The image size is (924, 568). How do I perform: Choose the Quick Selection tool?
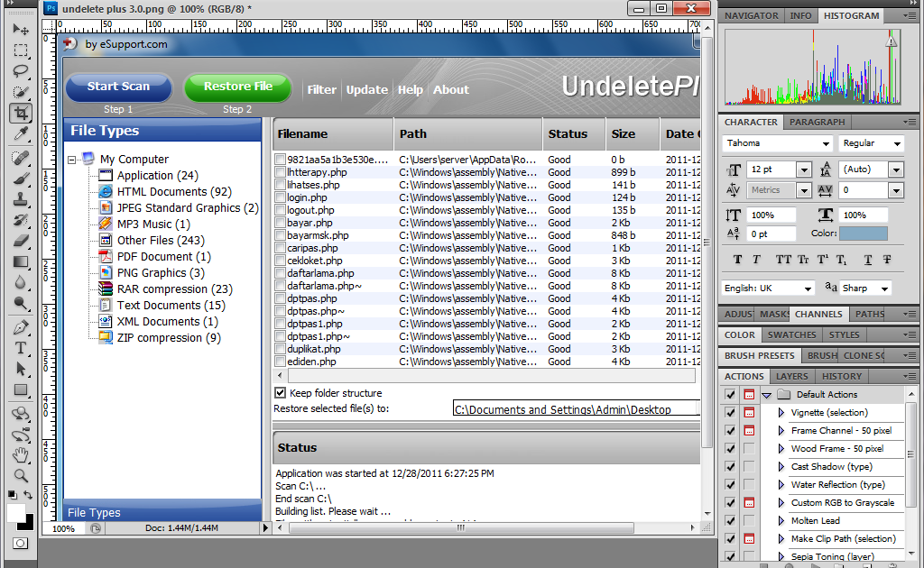tap(21, 92)
